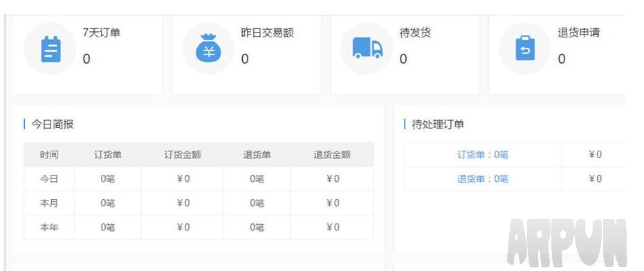This screenshot has width=644, height=271.
Task: Select the 7天订单 card title
Action: [x=102, y=32]
